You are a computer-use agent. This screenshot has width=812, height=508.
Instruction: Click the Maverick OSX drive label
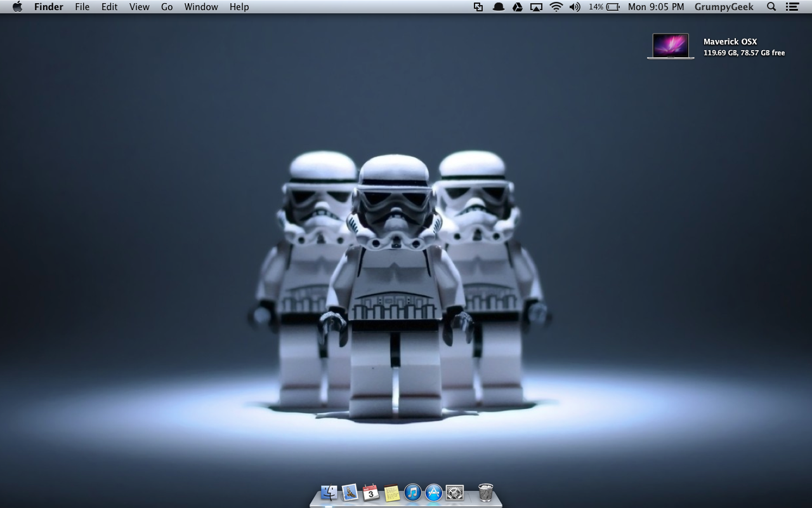[x=730, y=41]
